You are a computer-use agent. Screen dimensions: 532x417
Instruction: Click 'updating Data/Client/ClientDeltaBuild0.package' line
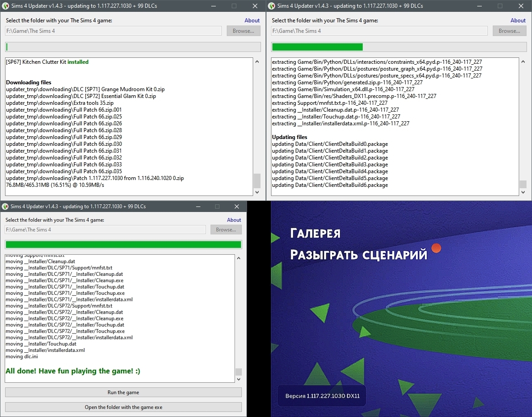click(330, 144)
